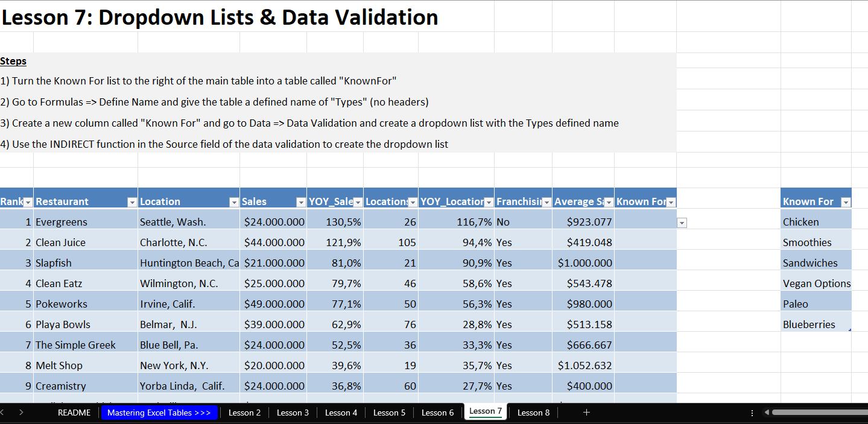Switch to the Lesson 6 tab
868x424 pixels.
tap(437, 413)
